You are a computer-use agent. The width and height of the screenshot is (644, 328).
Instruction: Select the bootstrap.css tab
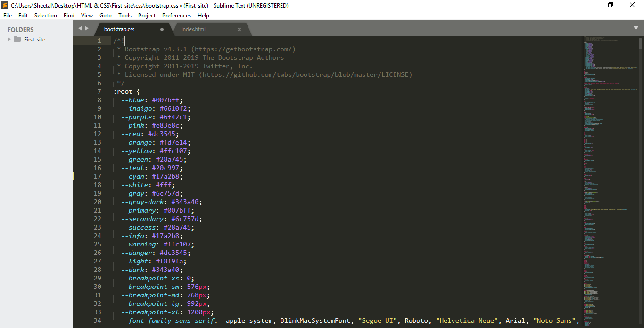119,29
